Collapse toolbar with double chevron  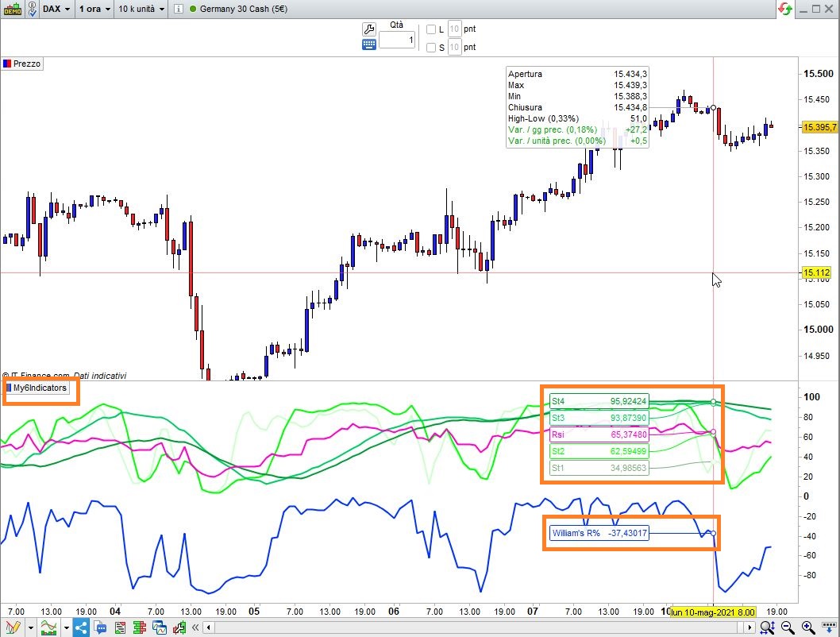(x=195, y=627)
